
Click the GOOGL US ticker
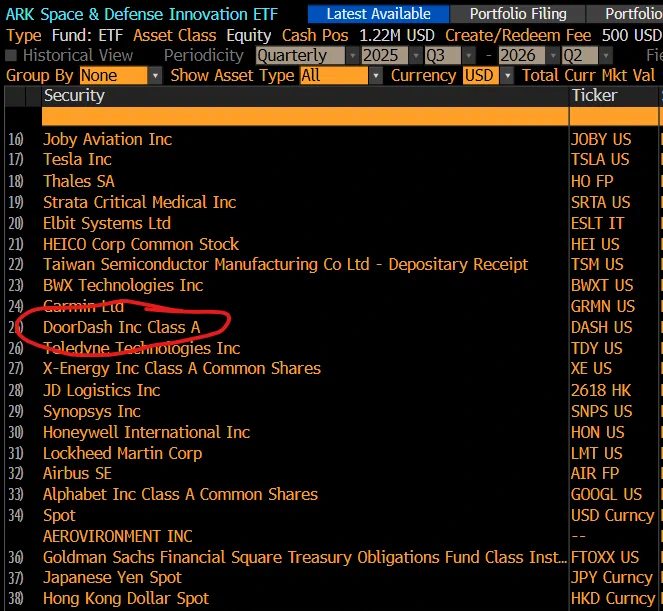point(606,494)
